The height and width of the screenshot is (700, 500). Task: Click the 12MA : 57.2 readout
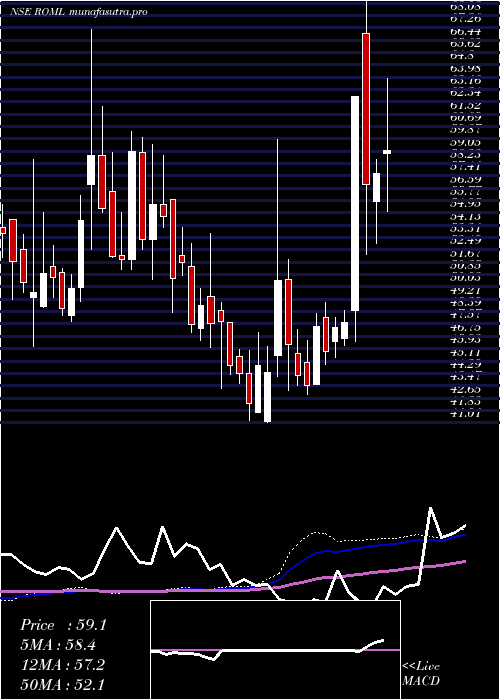(x=63, y=665)
